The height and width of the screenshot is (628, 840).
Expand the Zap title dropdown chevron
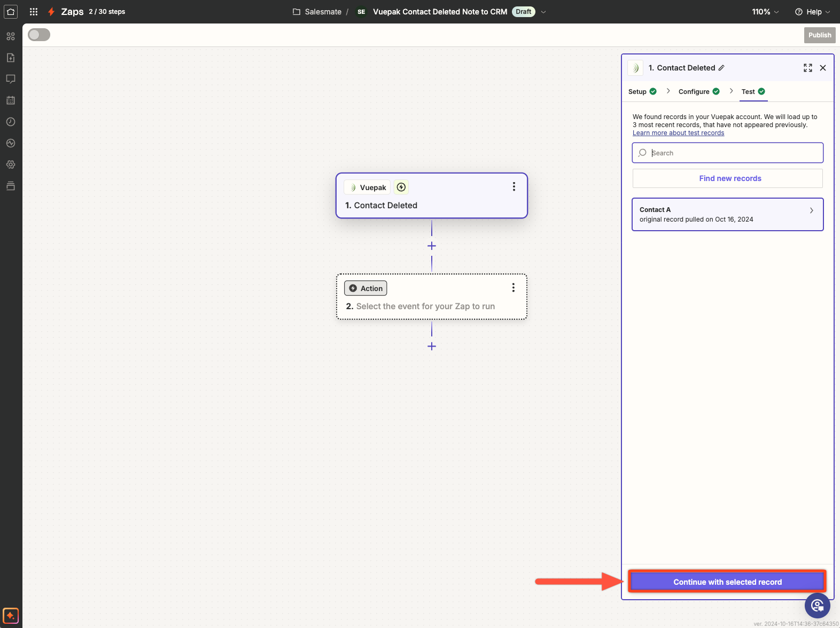(x=543, y=12)
